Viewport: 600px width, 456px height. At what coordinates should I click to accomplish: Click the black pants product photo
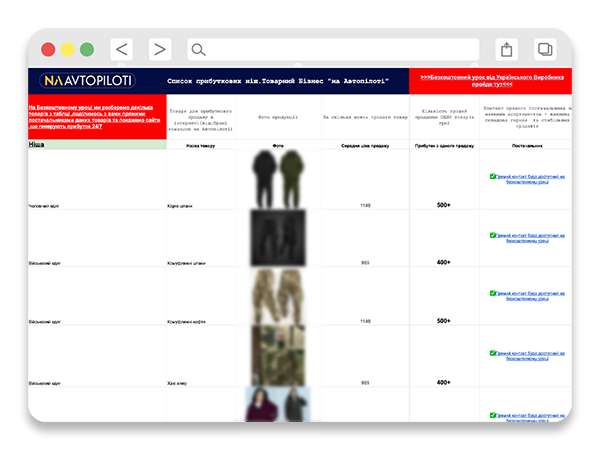pos(278,237)
